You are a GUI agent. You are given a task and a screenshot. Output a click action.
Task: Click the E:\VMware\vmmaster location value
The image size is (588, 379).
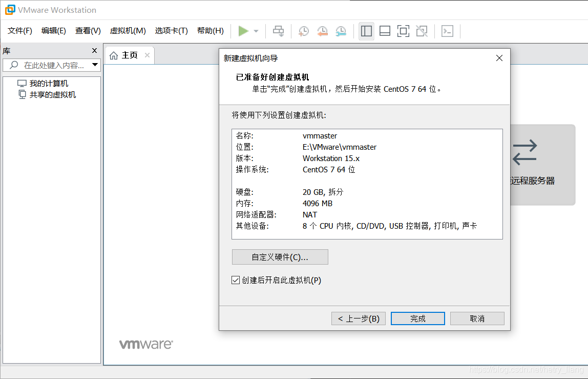pos(340,147)
